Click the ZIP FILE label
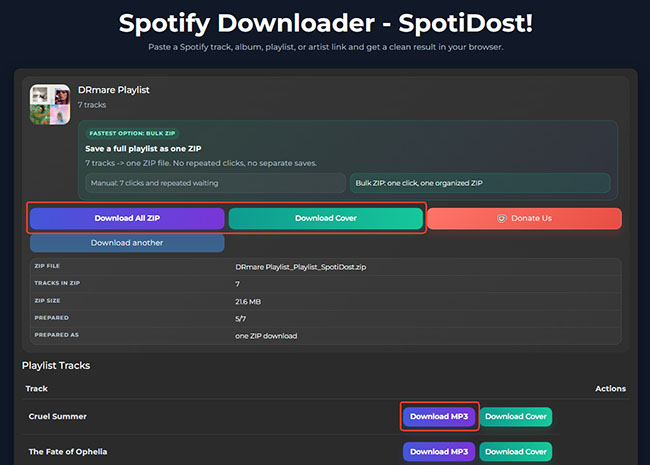The image size is (650, 465). (x=47, y=266)
